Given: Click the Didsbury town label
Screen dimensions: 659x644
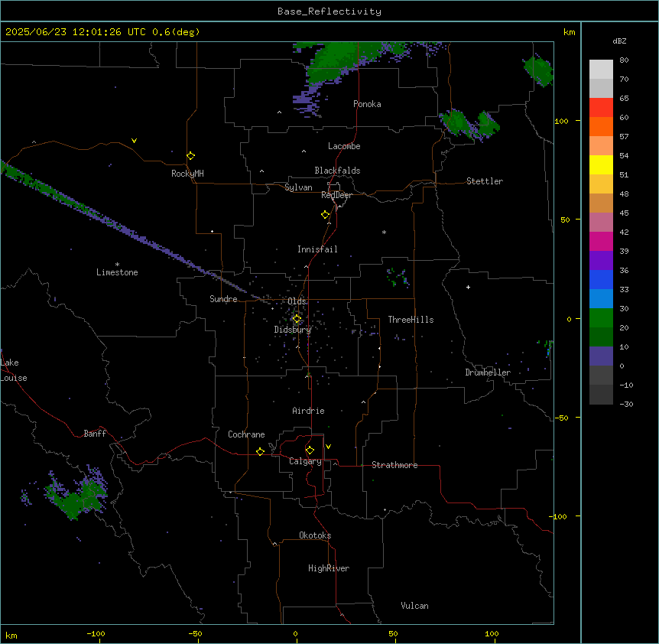Looking at the screenshot, I should click(293, 330).
